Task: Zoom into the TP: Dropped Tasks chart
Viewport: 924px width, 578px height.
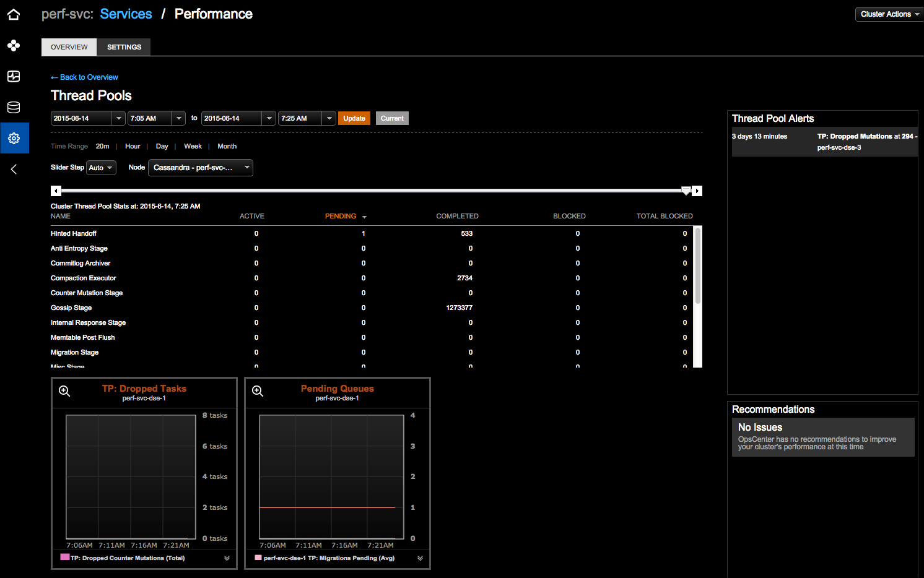Action: 64,390
